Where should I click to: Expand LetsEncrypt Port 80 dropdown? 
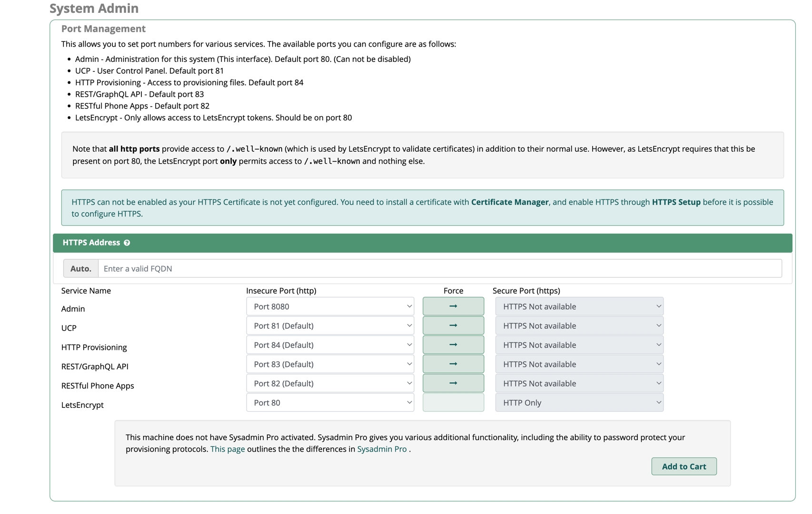pyautogui.click(x=330, y=403)
